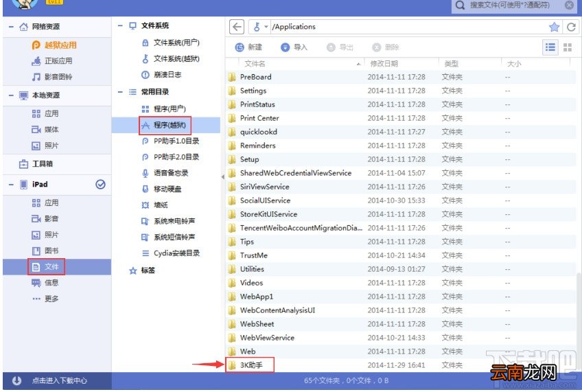Open PP助手1.0目录
The width and height of the screenshot is (582, 392).
[171, 141]
